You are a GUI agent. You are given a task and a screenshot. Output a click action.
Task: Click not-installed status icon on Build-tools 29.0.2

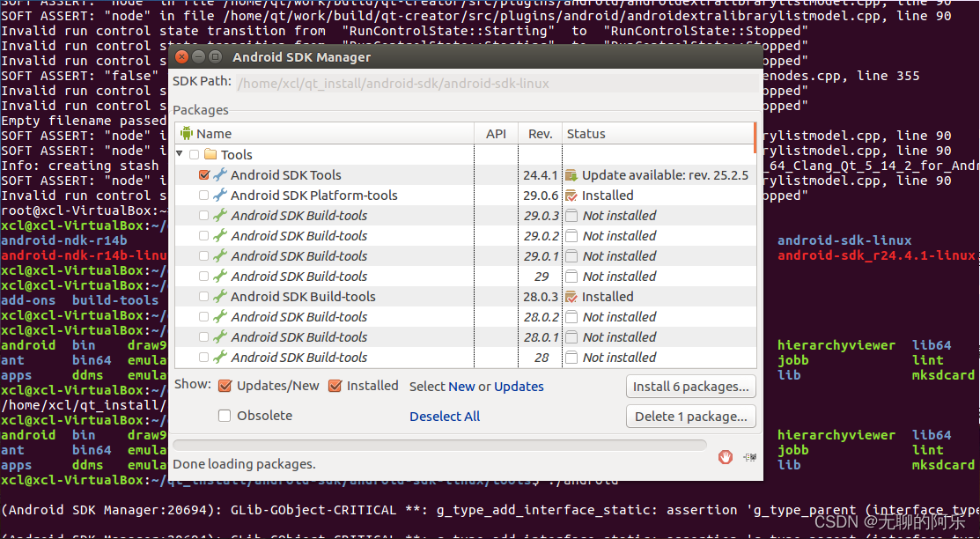[571, 236]
